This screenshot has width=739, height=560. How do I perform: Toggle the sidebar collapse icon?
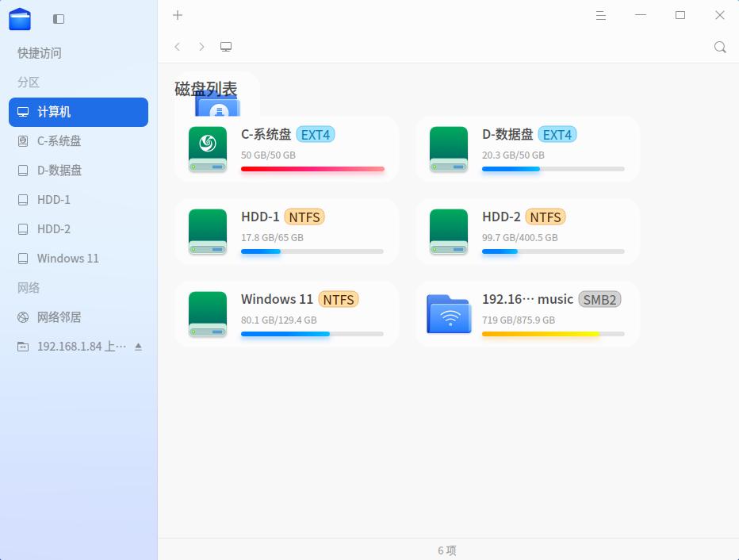coord(59,19)
